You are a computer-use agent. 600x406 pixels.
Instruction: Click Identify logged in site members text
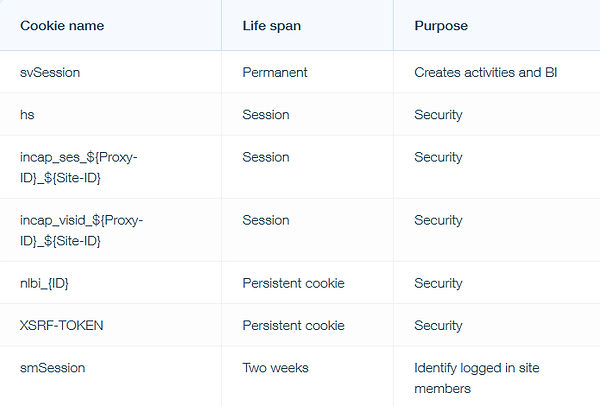tap(477, 378)
